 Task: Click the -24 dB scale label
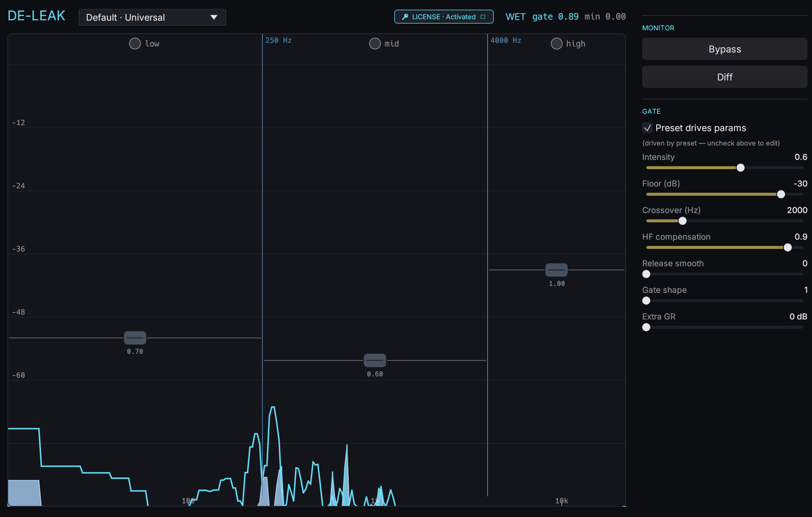[x=19, y=186]
